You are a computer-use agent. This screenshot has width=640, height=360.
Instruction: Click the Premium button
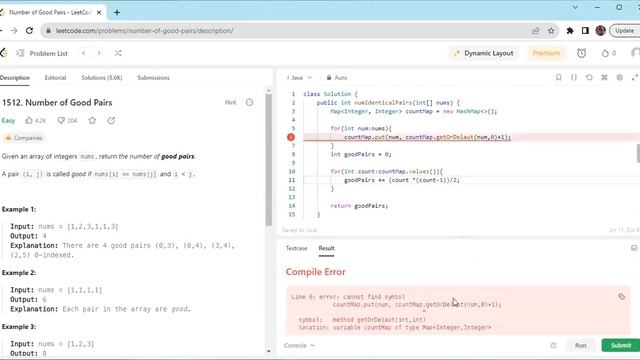[x=546, y=53]
